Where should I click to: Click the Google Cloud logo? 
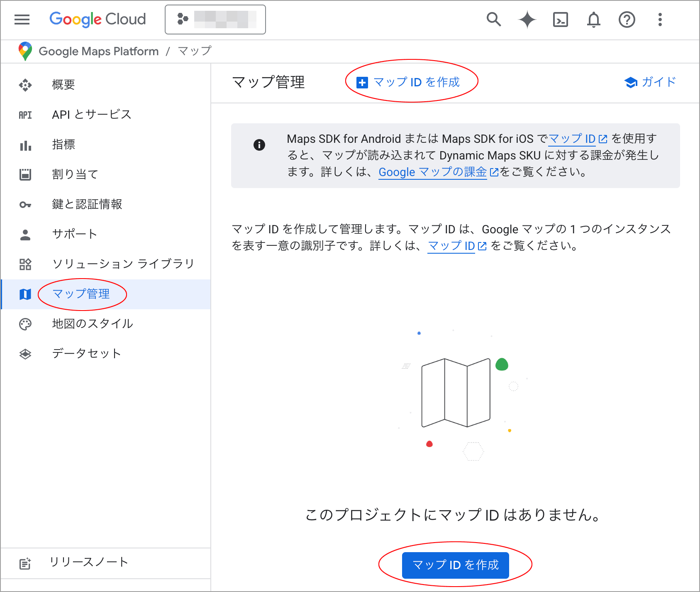pyautogui.click(x=98, y=19)
